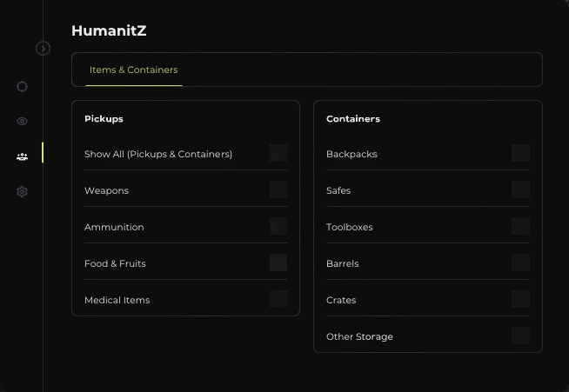Click the Pickups section heading
This screenshot has width=569, height=392.
click(104, 119)
